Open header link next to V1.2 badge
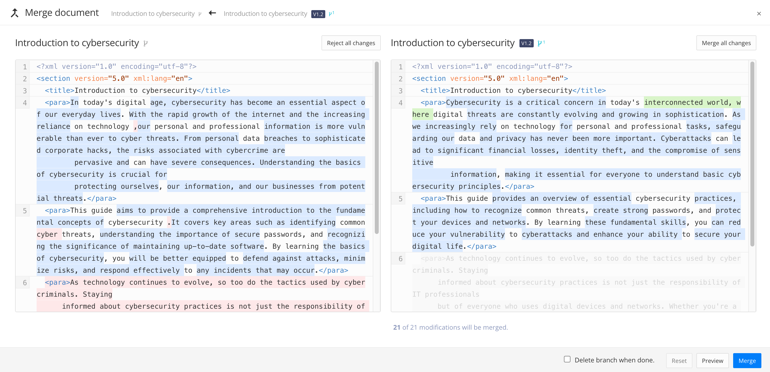Screen dimensions: 770x372 pyautogui.click(x=265, y=14)
